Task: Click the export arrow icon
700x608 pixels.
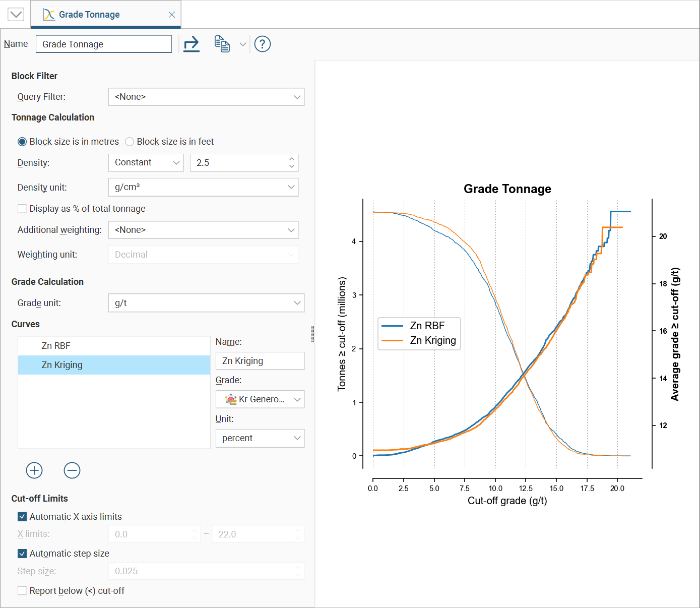Action: click(x=192, y=44)
